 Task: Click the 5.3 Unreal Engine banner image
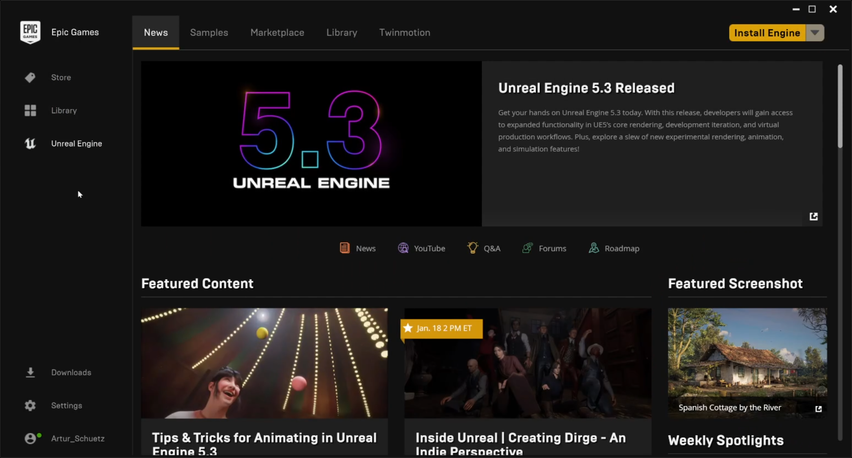point(311,143)
